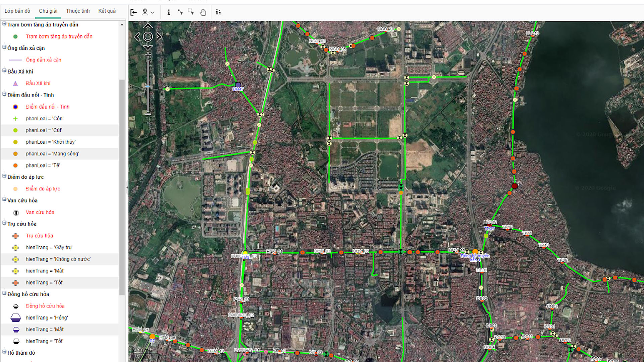Select the pan hand tool

203,12
